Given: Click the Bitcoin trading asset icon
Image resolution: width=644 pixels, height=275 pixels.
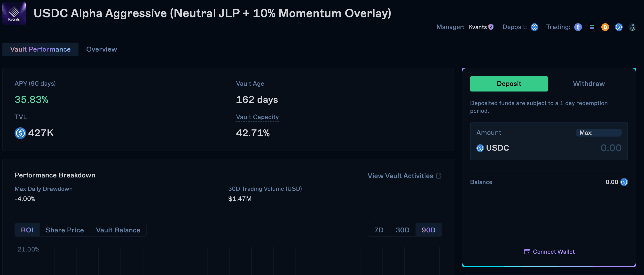Looking at the screenshot, I should coord(605,27).
